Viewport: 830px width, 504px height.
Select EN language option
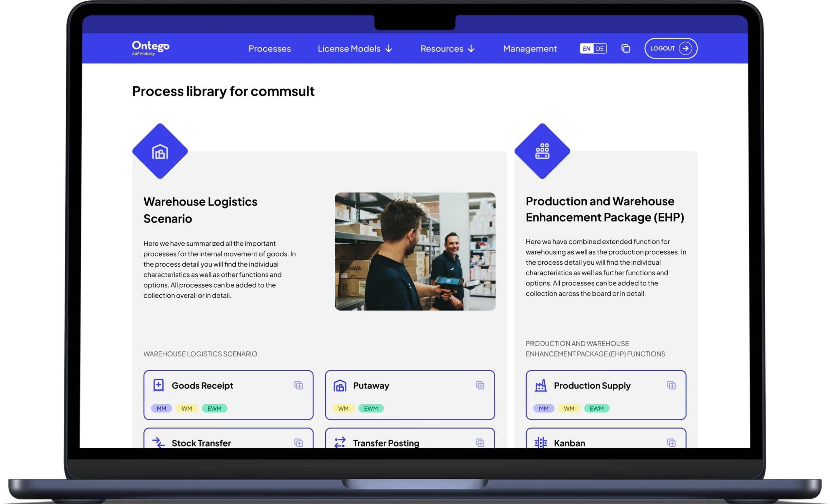point(586,48)
